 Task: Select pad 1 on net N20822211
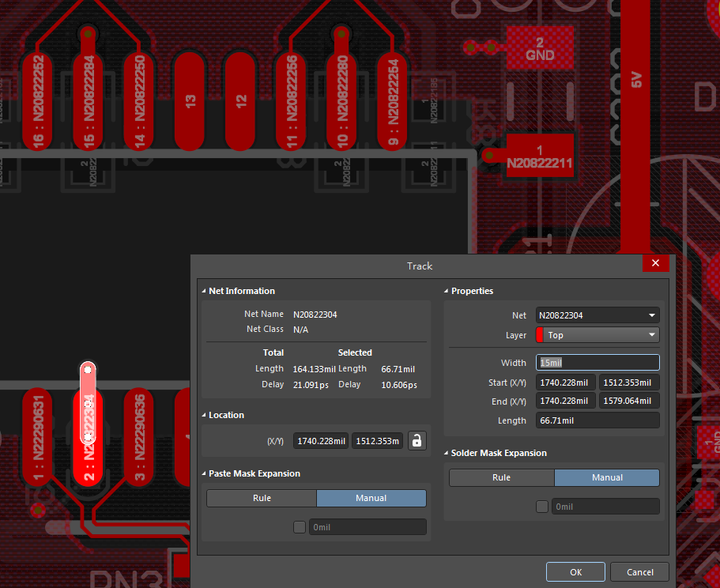coord(540,156)
